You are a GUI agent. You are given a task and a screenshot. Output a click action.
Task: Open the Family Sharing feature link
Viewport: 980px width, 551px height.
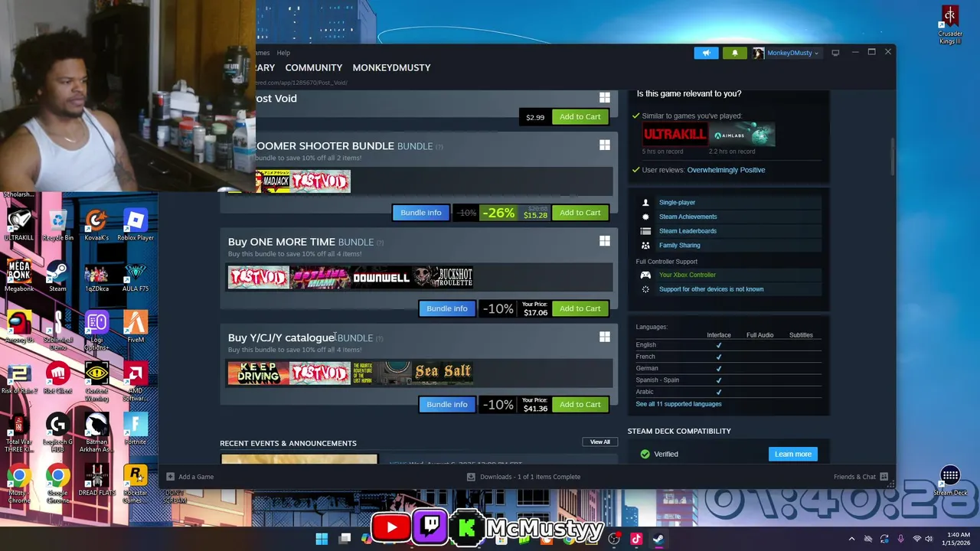(679, 246)
